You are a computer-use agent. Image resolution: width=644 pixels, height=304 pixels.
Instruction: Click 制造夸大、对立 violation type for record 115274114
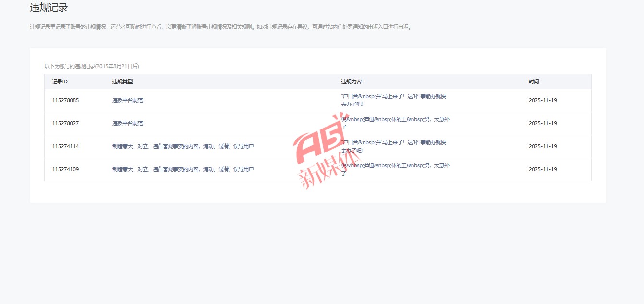[182, 146]
